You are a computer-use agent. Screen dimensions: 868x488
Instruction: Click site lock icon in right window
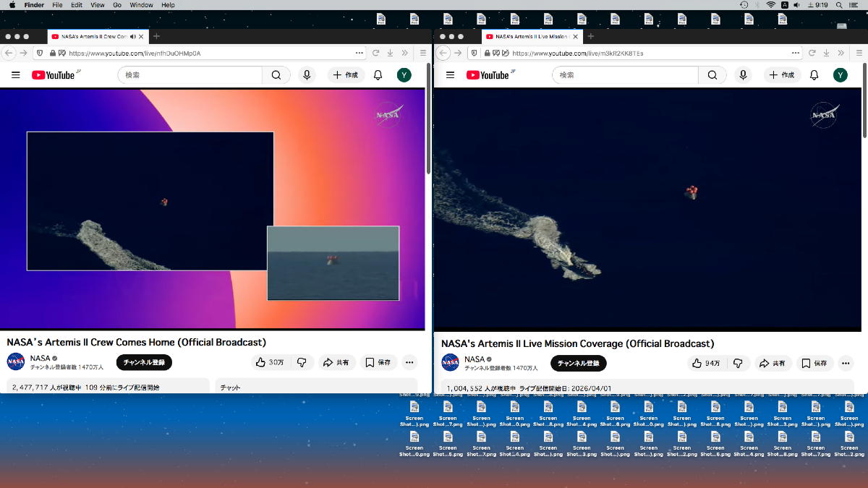point(488,53)
